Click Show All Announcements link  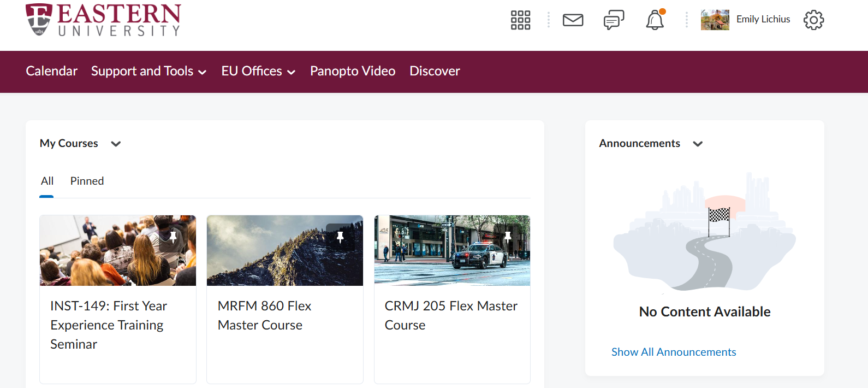pyautogui.click(x=674, y=352)
